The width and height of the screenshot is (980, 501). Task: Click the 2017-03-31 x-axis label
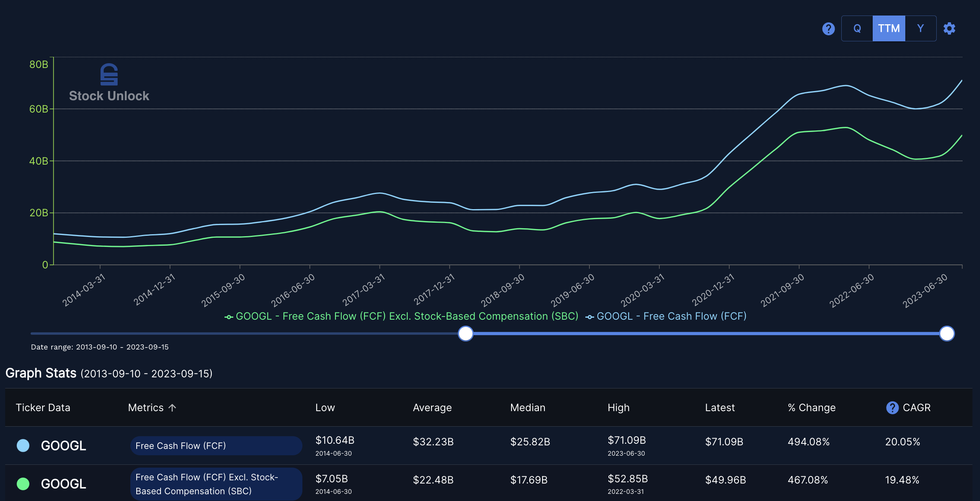click(x=364, y=290)
